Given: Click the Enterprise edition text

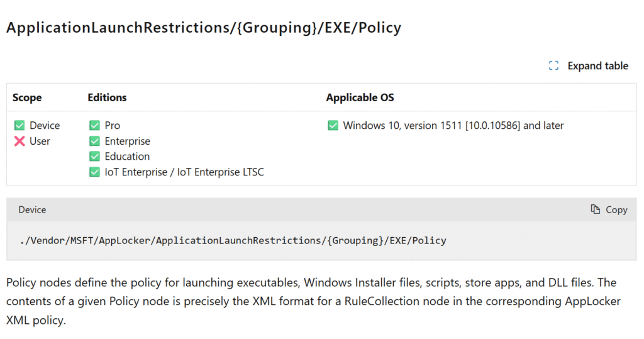Looking at the screenshot, I should coord(127,141).
